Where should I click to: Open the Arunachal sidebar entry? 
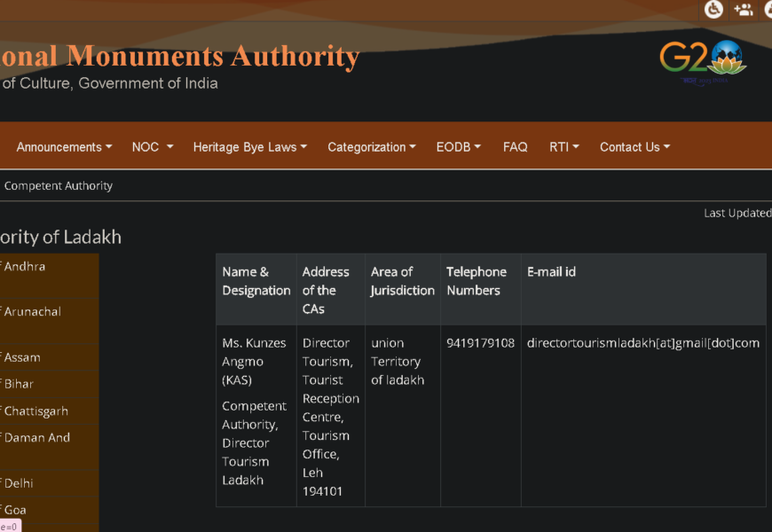point(49,320)
